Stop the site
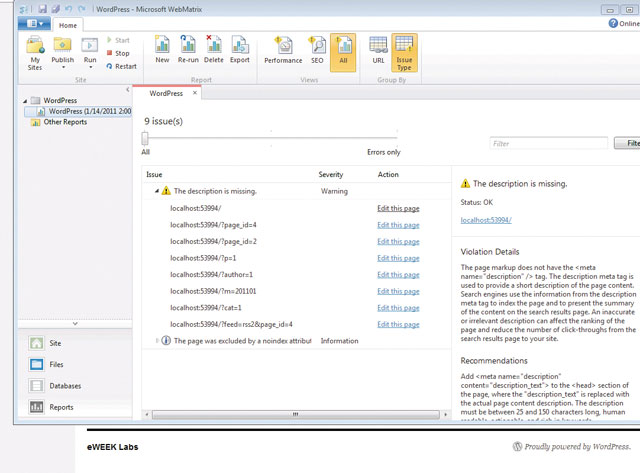Image resolution: width=640 pixels, height=473 pixels. [118, 53]
